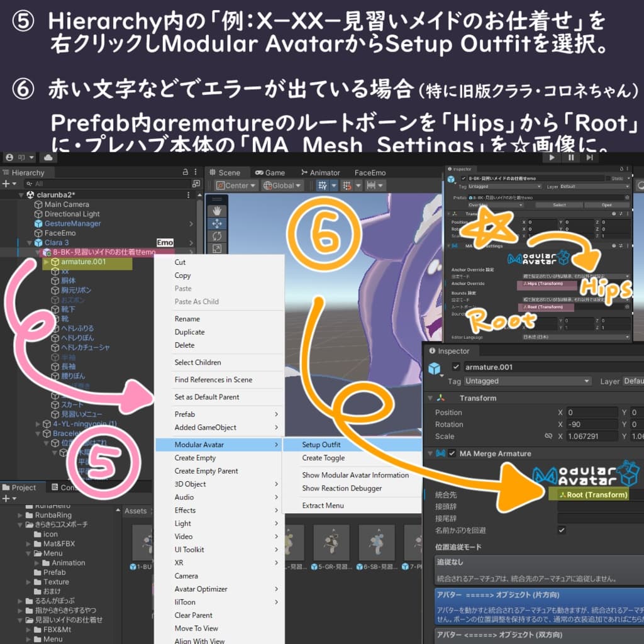
Task: Click Show Reaction Debugger
Action: point(352,488)
